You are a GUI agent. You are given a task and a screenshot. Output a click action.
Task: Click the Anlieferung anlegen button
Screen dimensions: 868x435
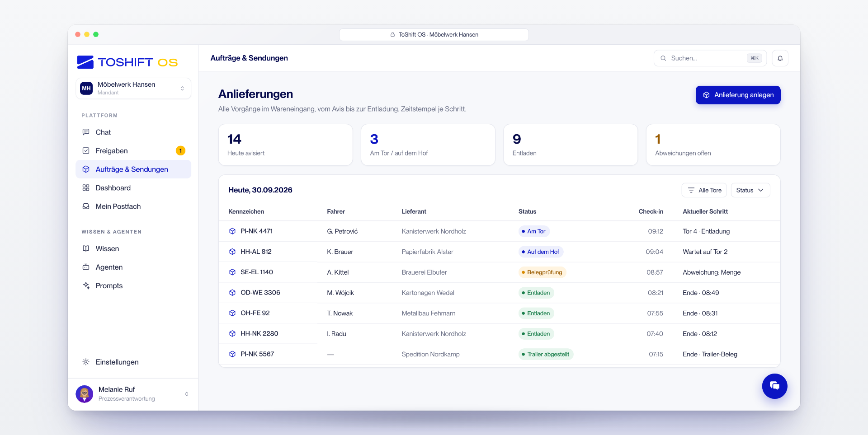[x=738, y=95]
